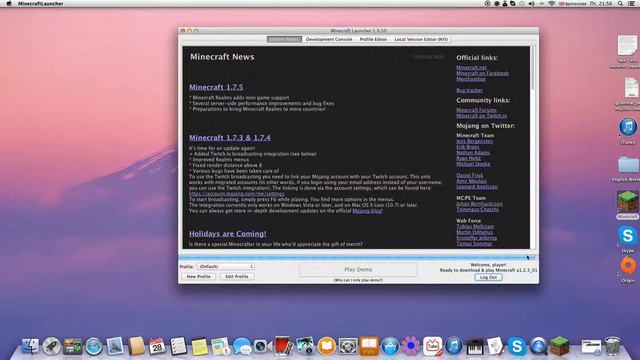Open Johan Bernhardsson Twitter link
This screenshot has height=360, width=640.
pos(479,204)
